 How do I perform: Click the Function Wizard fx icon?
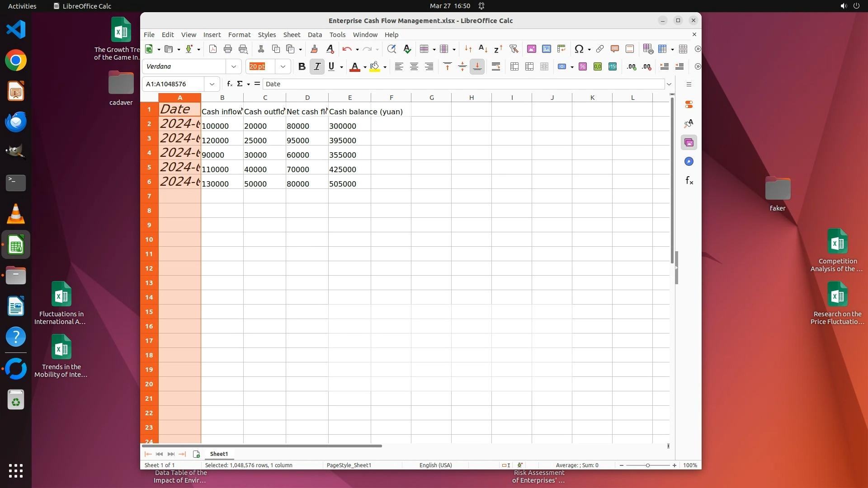click(x=230, y=84)
